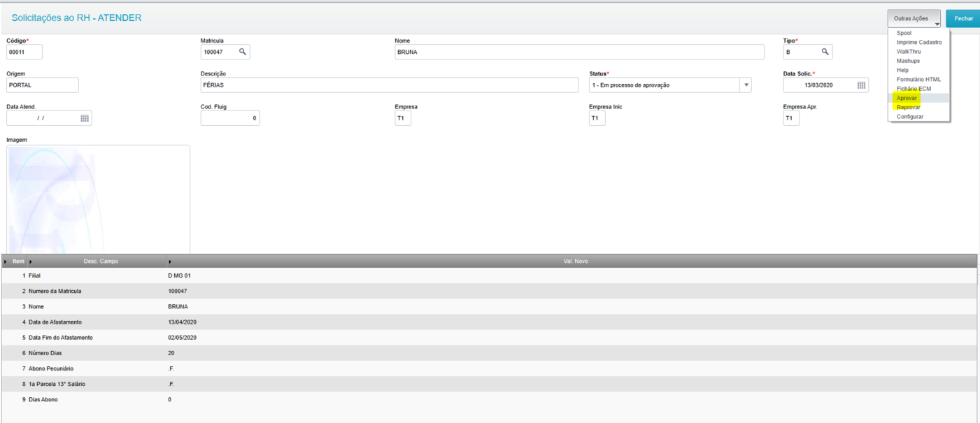The width and height of the screenshot is (980, 423).
Task: Select the Filial row in the grid
Action: coord(489,276)
